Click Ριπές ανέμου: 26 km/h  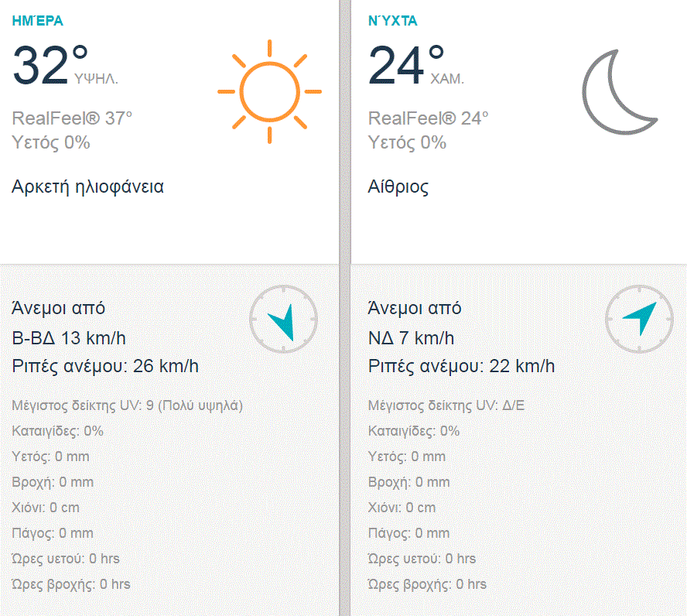point(105,366)
